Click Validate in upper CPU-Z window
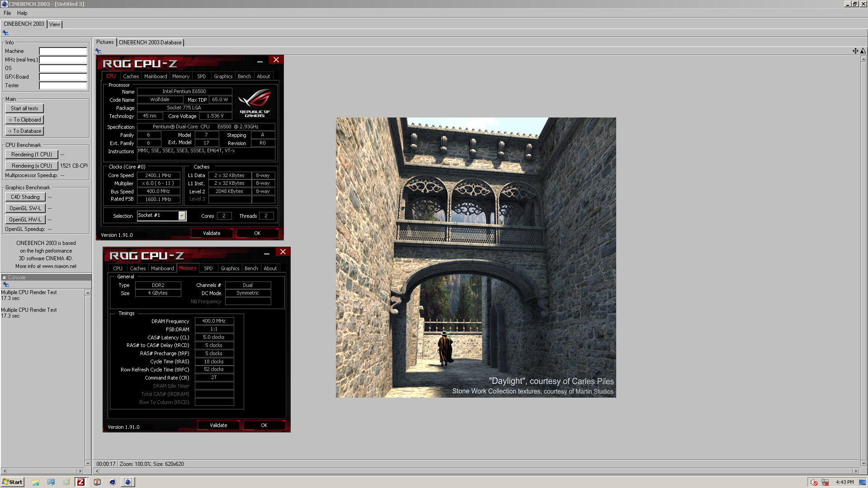868x488 pixels. pyautogui.click(x=212, y=233)
